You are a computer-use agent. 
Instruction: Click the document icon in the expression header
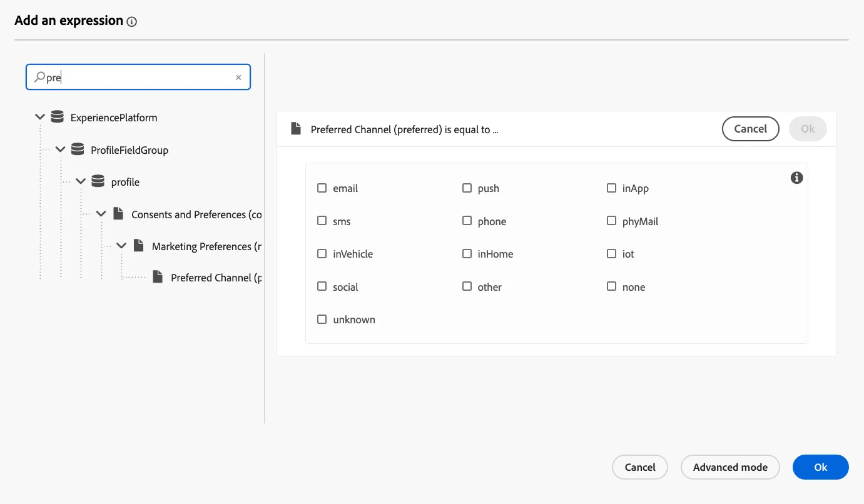click(296, 129)
